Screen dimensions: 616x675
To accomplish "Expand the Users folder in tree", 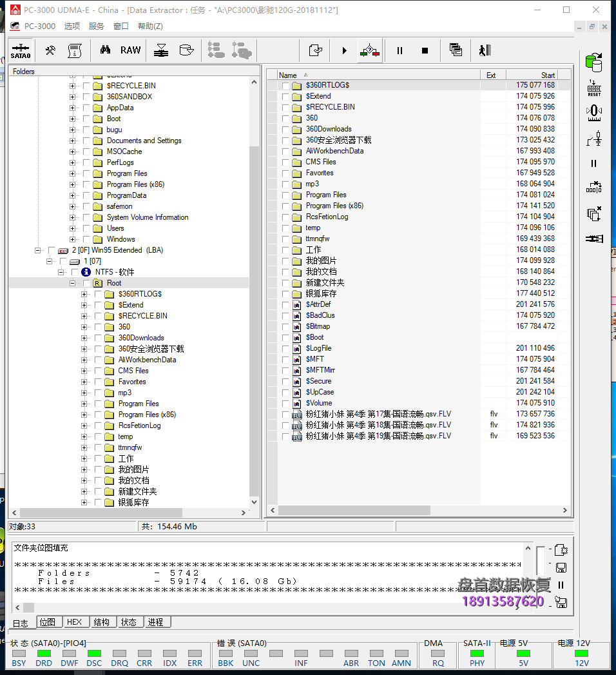I will 72,229.
